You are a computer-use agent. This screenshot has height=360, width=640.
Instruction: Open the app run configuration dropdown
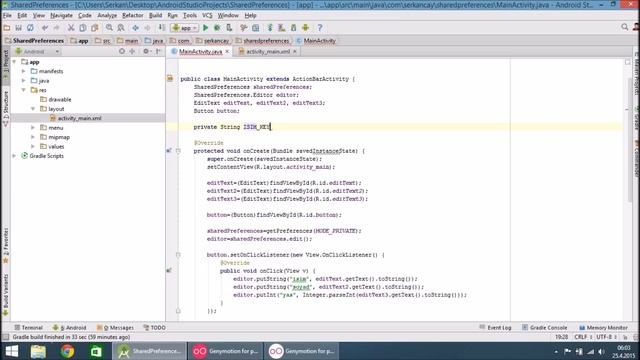[x=184, y=28]
